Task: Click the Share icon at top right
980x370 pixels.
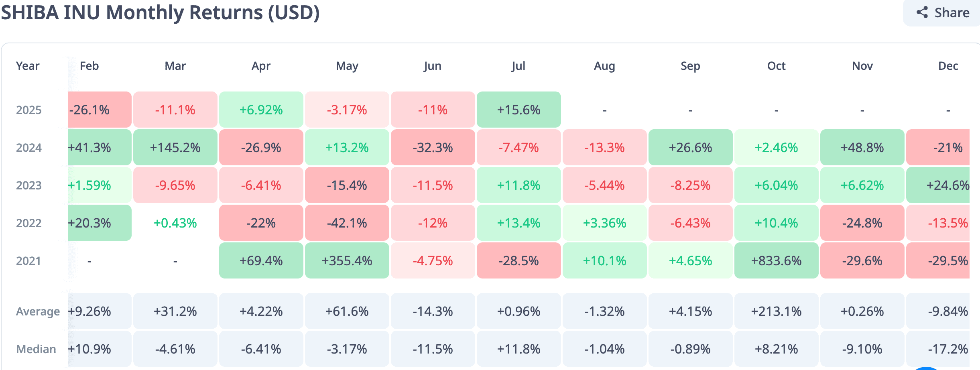Action: click(922, 12)
